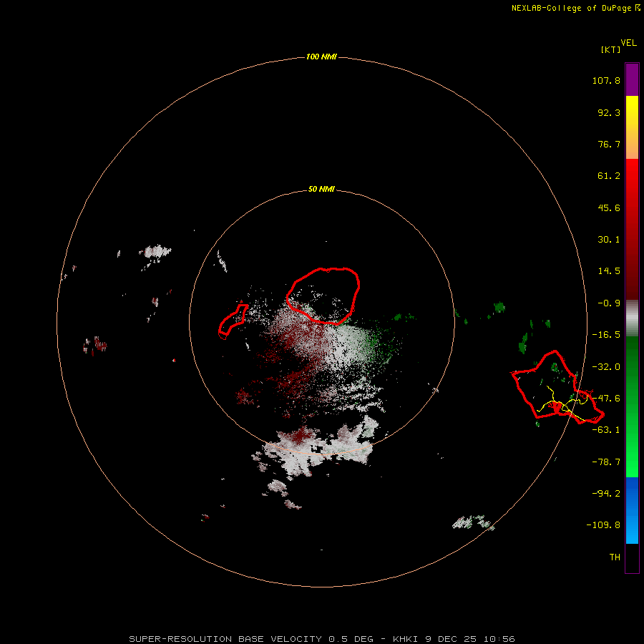This screenshot has height=644, width=644.
Task: Click the purple segment of the color scale
Action: [632, 79]
